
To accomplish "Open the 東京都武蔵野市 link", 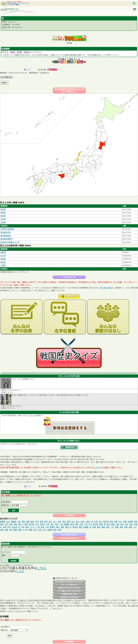I will tap(7, 239).
